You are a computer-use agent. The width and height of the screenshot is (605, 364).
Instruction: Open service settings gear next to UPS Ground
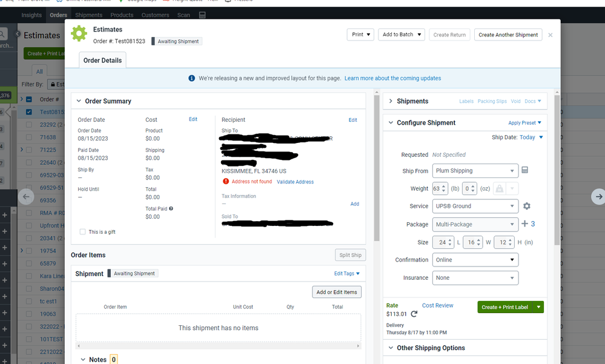(x=526, y=206)
